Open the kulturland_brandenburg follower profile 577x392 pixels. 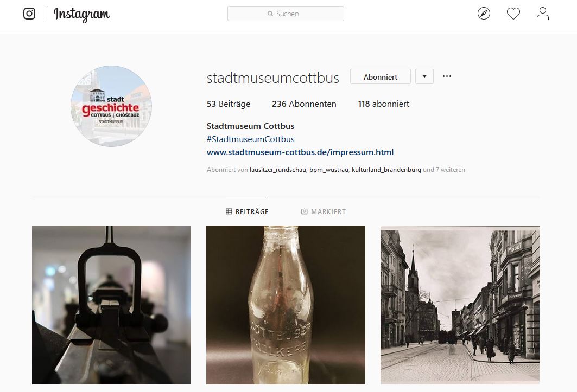[386, 170]
